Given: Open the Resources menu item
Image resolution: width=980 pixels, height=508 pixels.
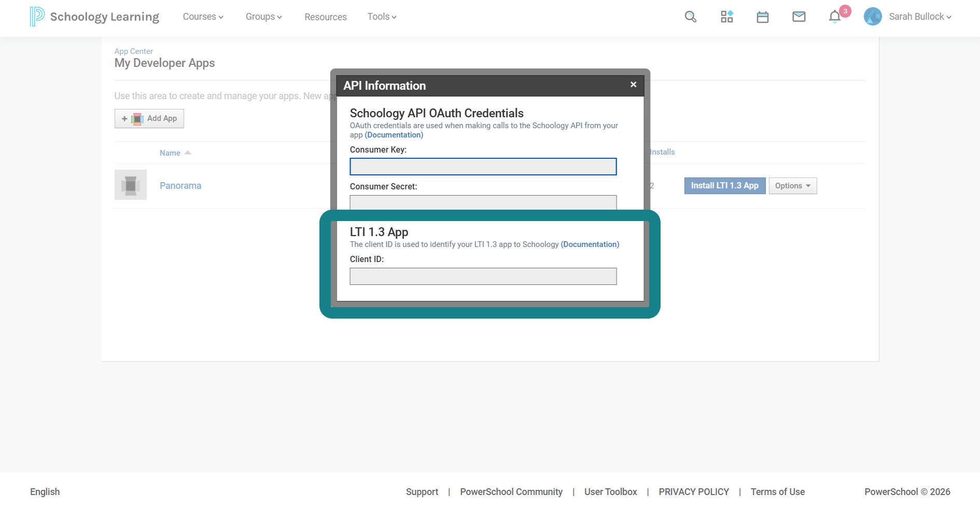Looking at the screenshot, I should click(326, 17).
